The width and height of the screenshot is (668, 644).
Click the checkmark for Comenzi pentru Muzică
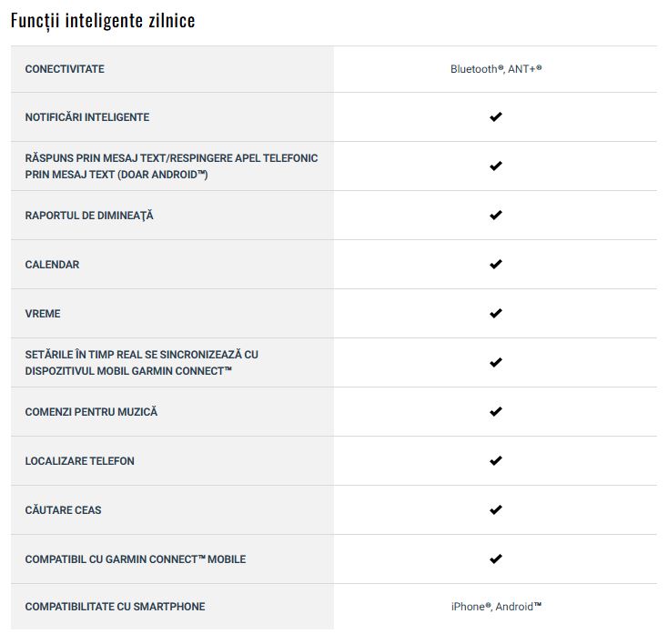click(495, 411)
